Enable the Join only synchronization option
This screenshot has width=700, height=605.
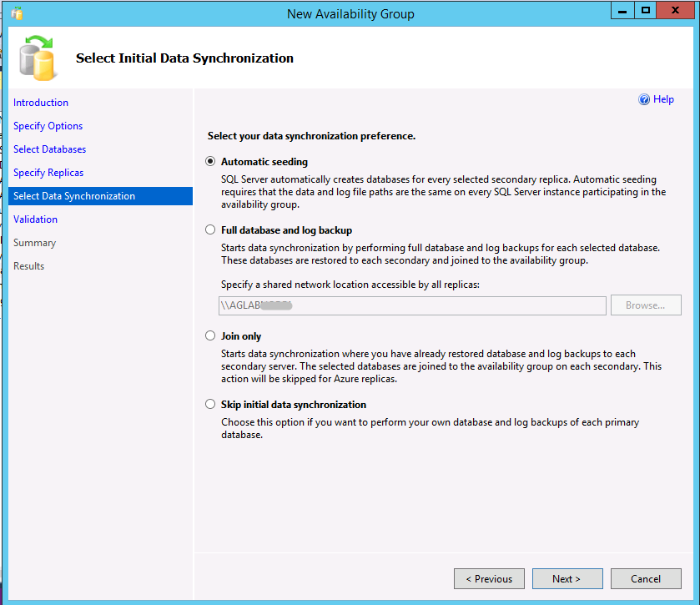coord(210,335)
